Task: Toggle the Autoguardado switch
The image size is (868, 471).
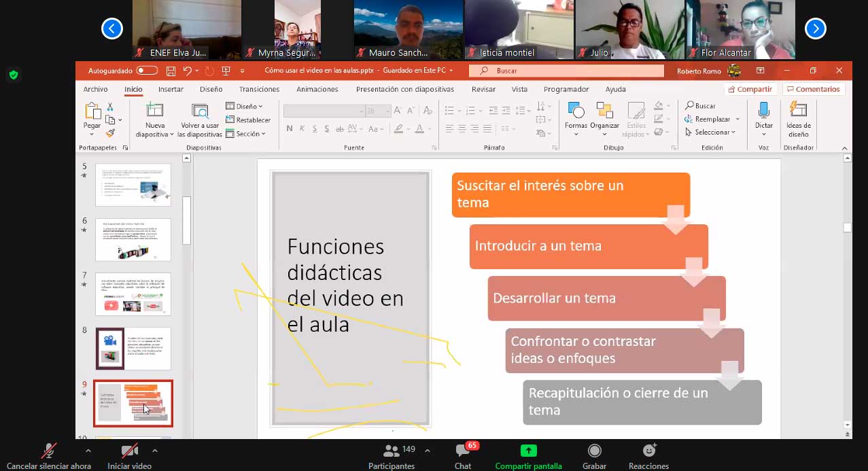Action: click(146, 71)
